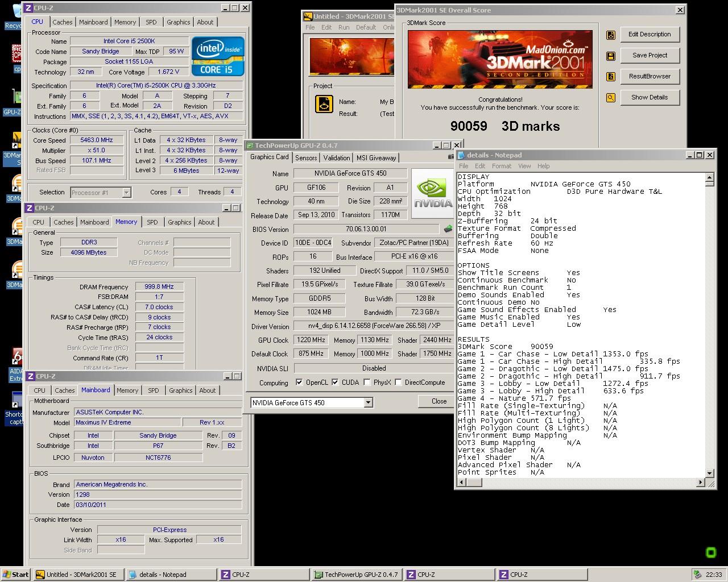Image resolution: width=728 pixels, height=582 pixels.
Task: Click the details Notepad title bar icon
Action: (x=461, y=155)
